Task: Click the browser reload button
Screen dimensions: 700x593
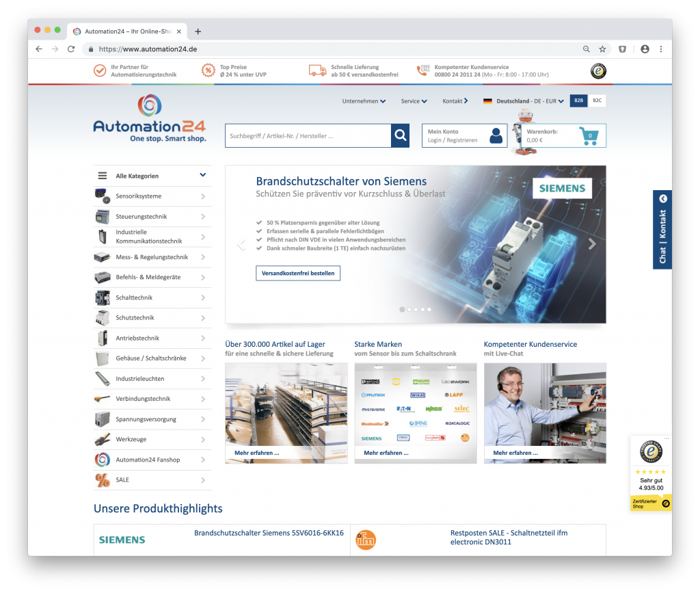Action: 71,49
